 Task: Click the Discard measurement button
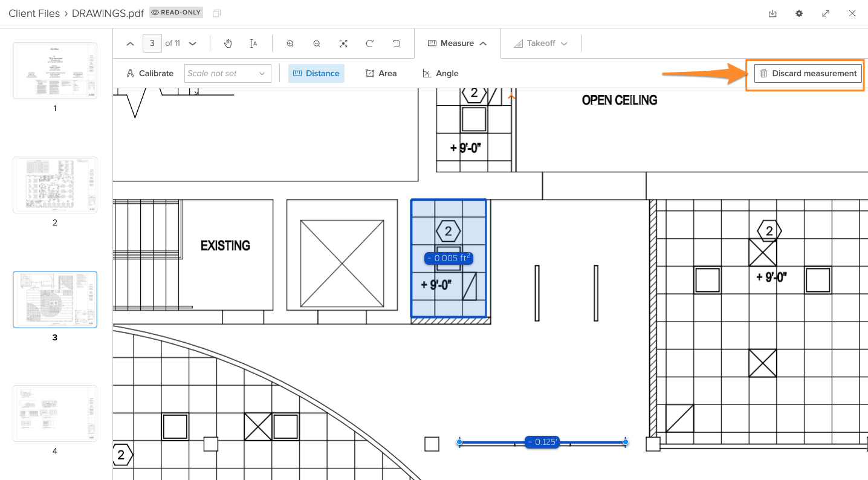(x=808, y=73)
